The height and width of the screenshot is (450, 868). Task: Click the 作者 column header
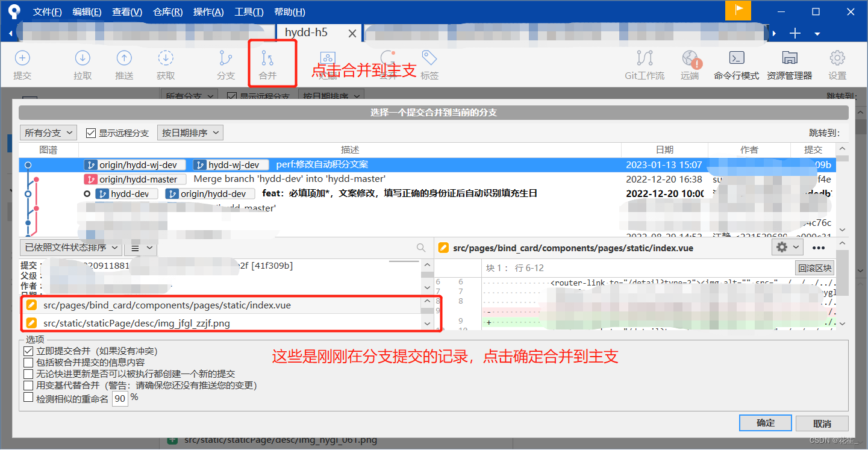click(749, 149)
